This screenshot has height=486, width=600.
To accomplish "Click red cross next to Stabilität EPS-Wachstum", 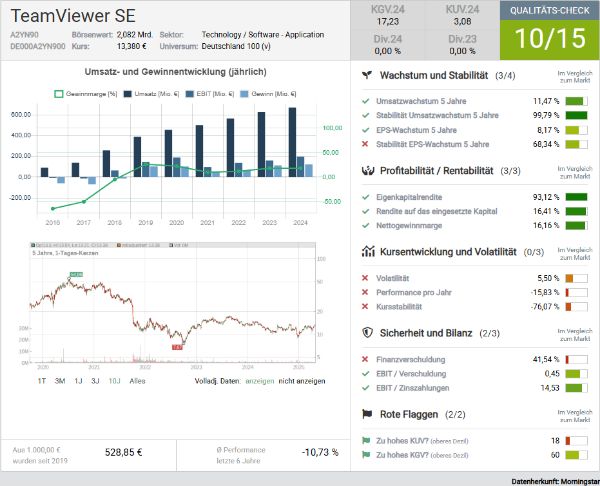I will 365,144.
